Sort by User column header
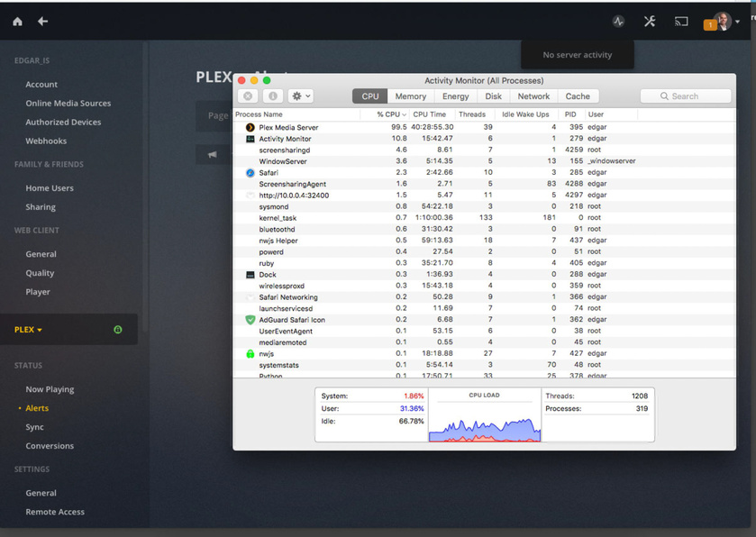Screen dimensions: 756x537 (x=610, y=114)
